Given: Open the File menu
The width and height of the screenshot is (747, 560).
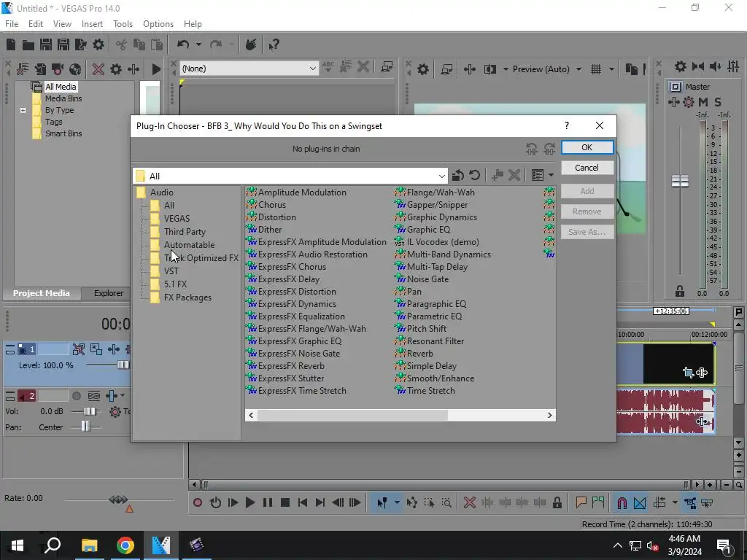Looking at the screenshot, I should click(12, 24).
